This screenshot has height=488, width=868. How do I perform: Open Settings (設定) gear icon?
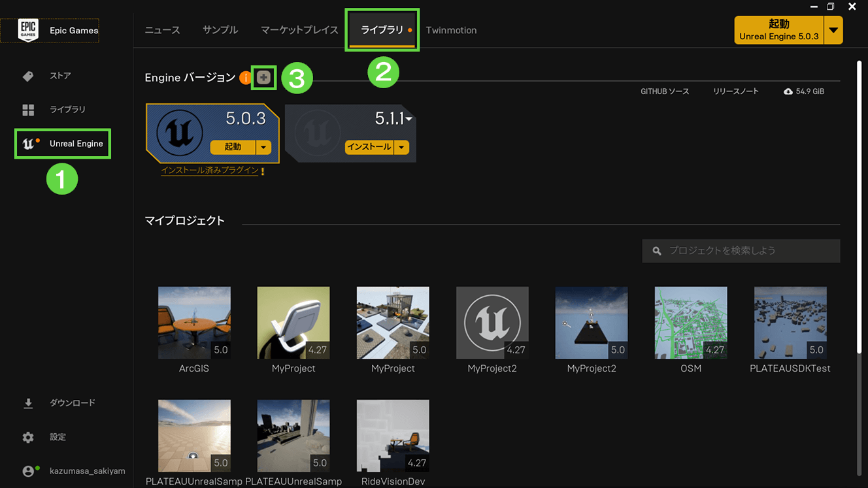(28, 437)
